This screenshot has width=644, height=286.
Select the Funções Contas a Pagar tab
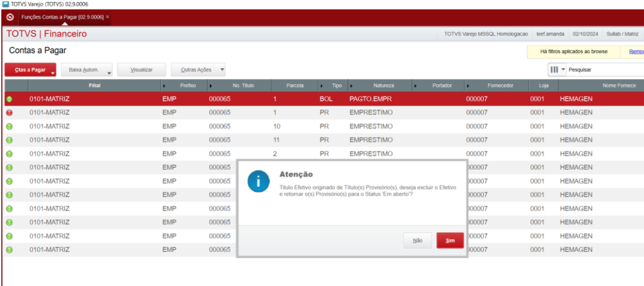62,17
